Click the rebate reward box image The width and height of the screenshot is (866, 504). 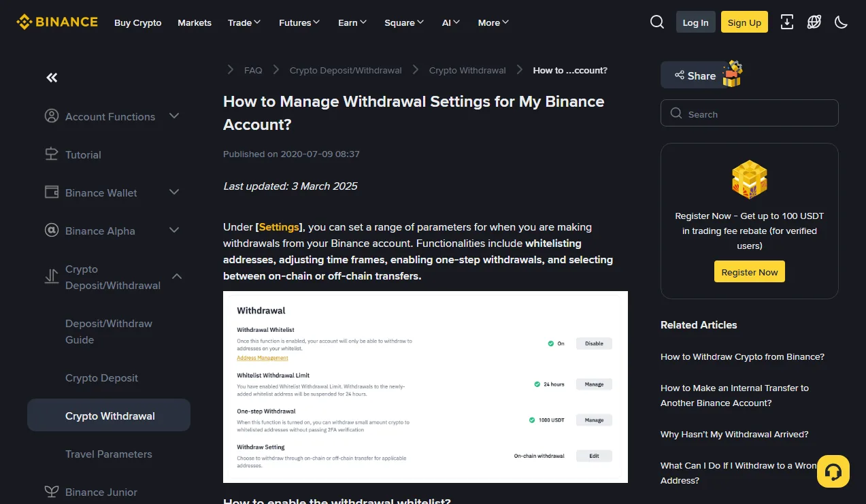pyautogui.click(x=749, y=180)
